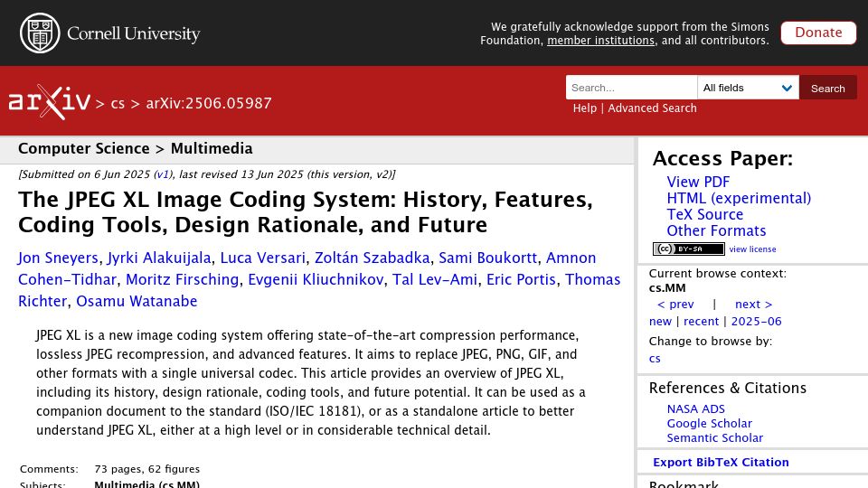Viewport: 868px width, 488px height.
Task: Open author Zoltán Szabadka
Action: 372,258
